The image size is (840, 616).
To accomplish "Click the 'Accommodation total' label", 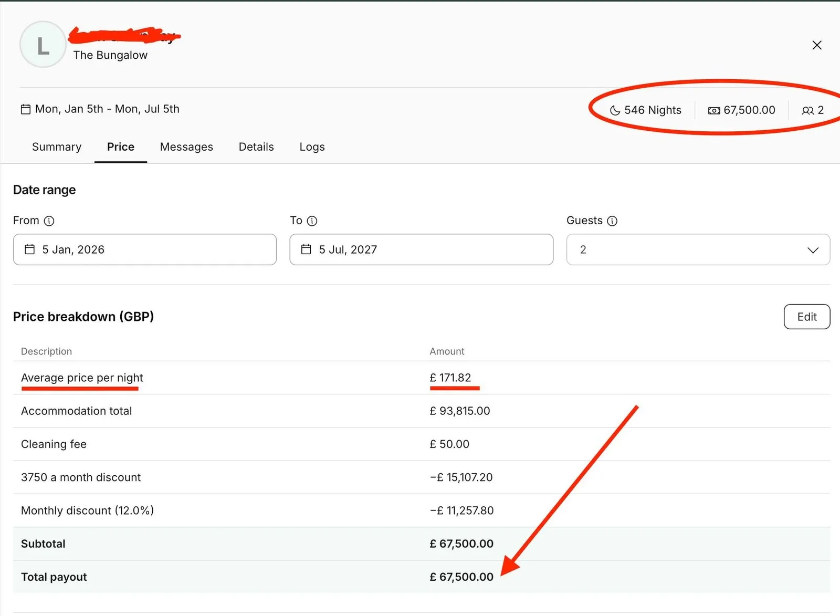I will [76, 411].
